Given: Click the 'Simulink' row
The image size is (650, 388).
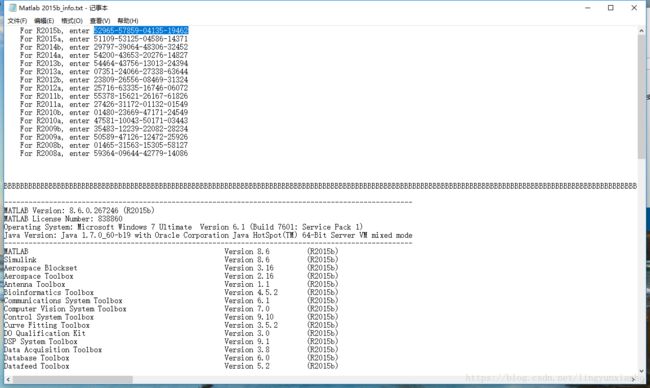Looking at the screenshot, I should point(171,260).
